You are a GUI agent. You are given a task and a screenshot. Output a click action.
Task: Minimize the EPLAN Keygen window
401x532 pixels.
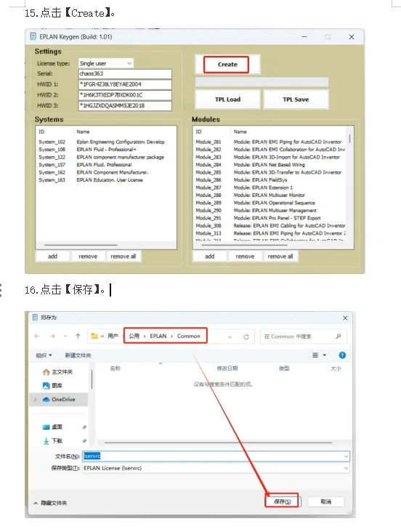304,36
